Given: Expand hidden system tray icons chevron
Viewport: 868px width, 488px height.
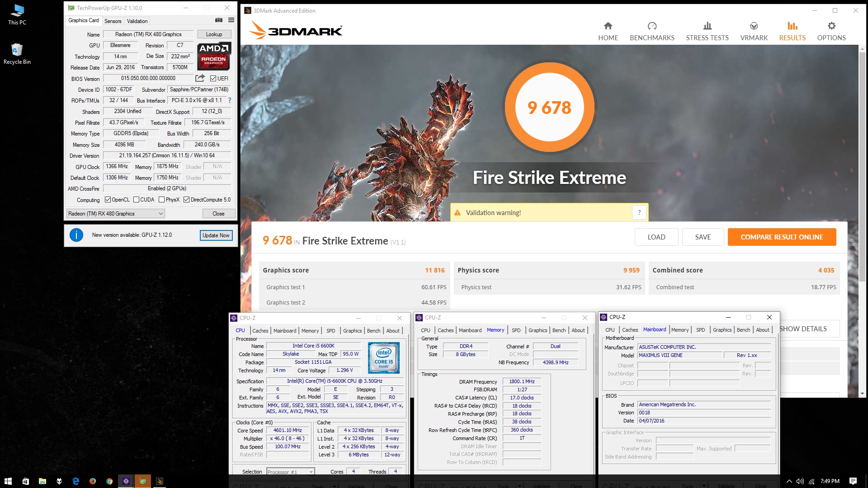Looking at the screenshot, I should (x=789, y=481).
